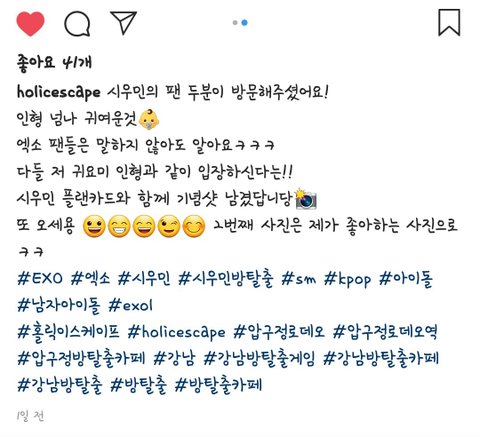
Task: Go to the first photo carousel dot
Action: click(x=235, y=23)
